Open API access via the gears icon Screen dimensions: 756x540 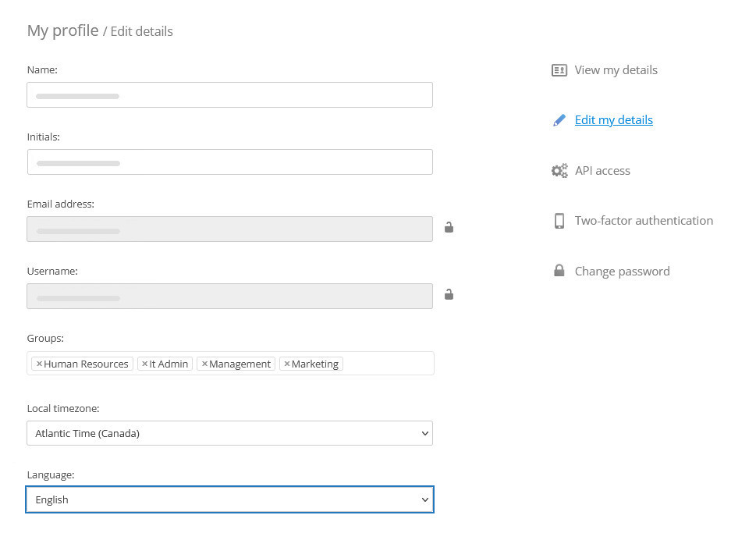tap(559, 170)
